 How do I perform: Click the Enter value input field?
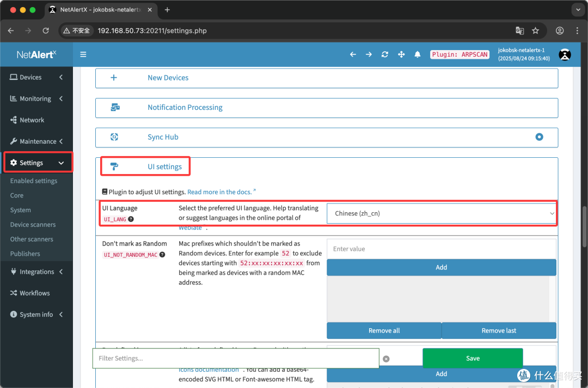(442, 249)
